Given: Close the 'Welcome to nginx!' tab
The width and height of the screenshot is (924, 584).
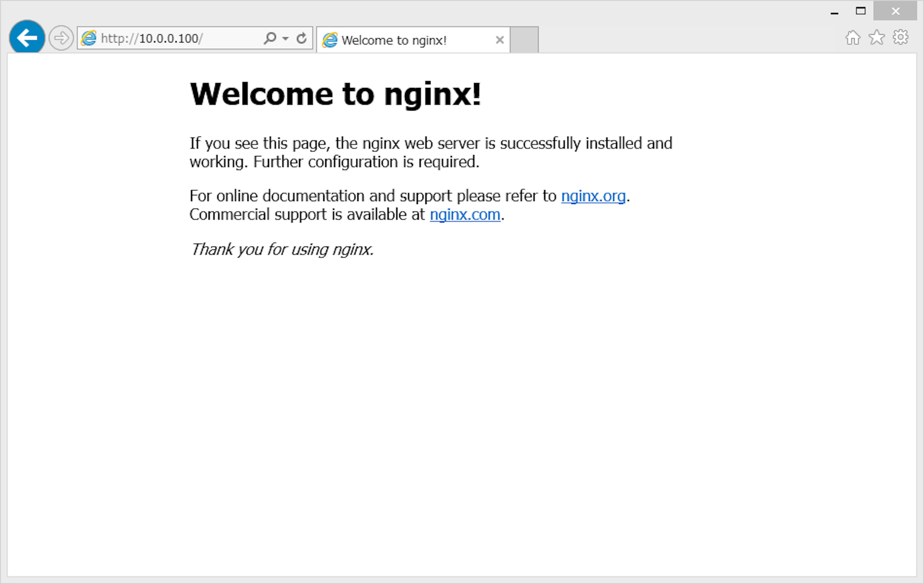Looking at the screenshot, I should [x=500, y=40].
